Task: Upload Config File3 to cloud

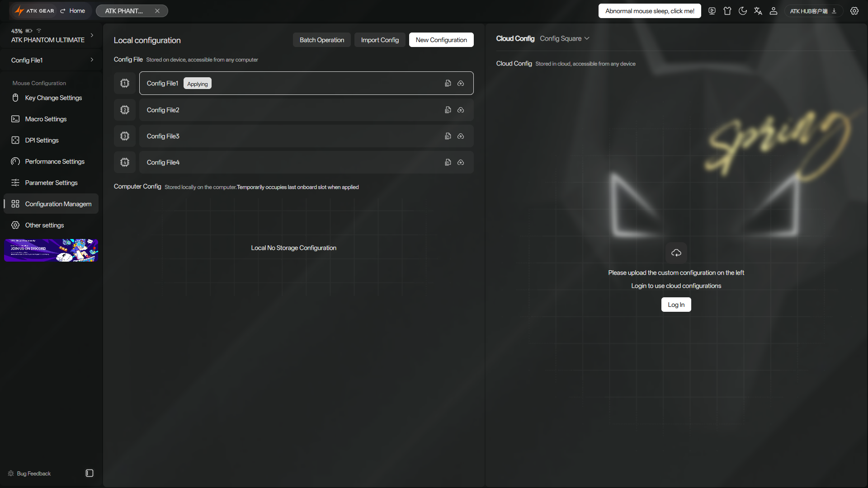Action: tap(461, 136)
